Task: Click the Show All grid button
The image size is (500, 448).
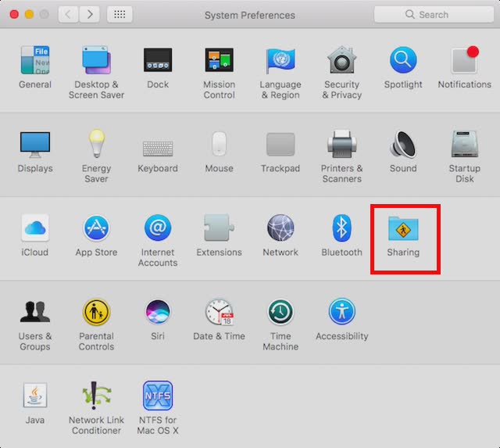Action: [x=119, y=15]
